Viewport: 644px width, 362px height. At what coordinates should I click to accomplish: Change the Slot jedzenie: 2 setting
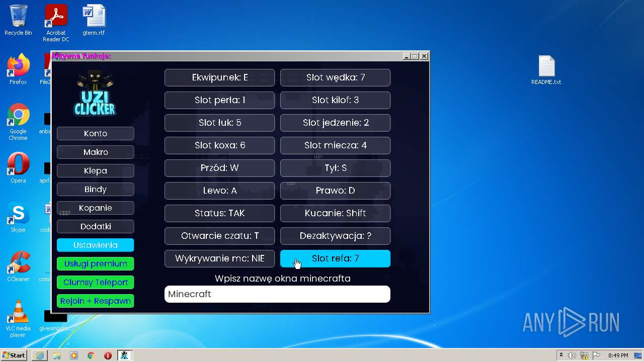(336, 123)
